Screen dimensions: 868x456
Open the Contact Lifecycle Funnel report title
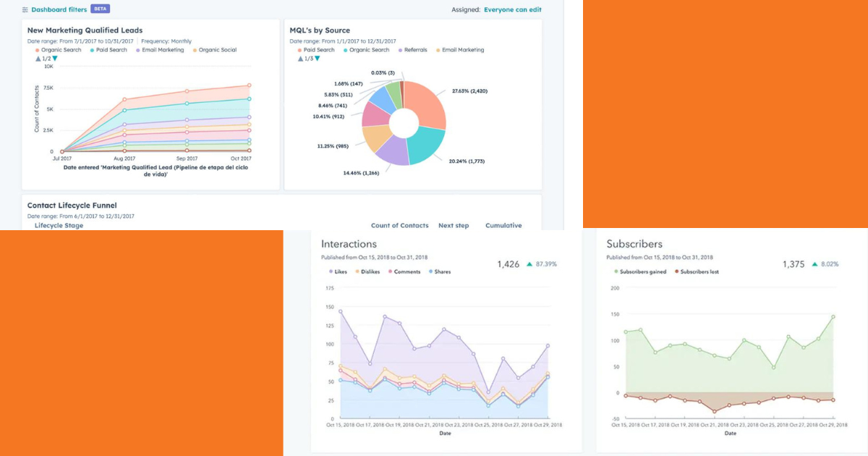tap(72, 206)
